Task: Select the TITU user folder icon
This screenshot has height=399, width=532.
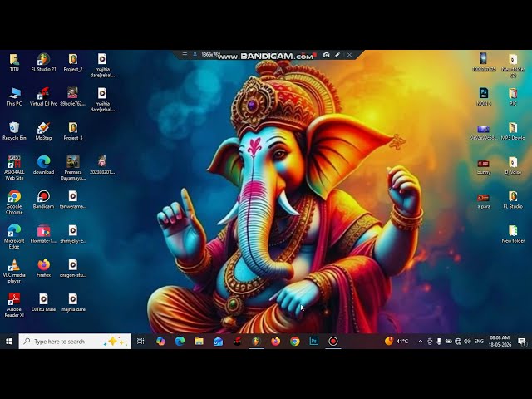Action: pyautogui.click(x=14, y=63)
